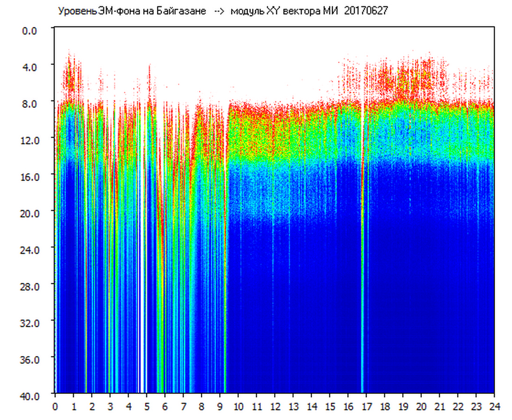The height and width of the screenshot is (420, 512).
Task: Click the x-axis hour label 24
Action: click(x=494, y=406)
